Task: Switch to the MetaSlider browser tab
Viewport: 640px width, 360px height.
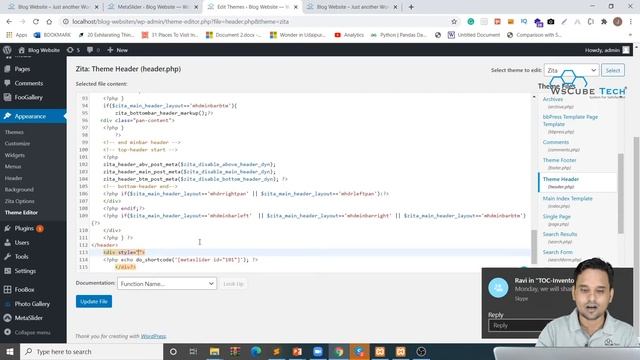Action: 153,7
